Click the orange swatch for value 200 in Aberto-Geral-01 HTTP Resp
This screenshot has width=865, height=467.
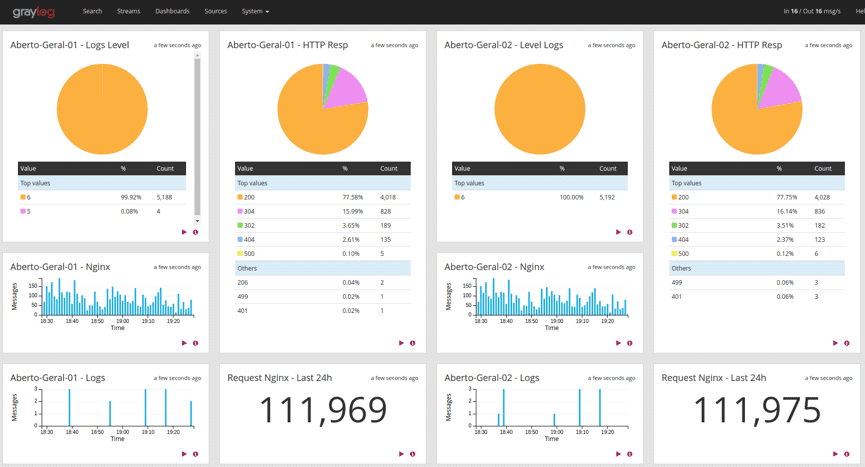pyautogui.click(x=240, y=197)
